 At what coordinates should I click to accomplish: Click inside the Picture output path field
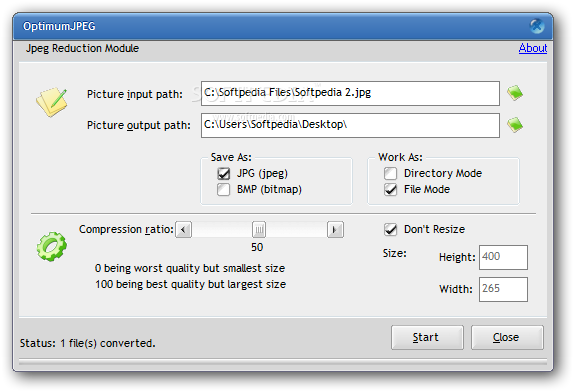350,125
